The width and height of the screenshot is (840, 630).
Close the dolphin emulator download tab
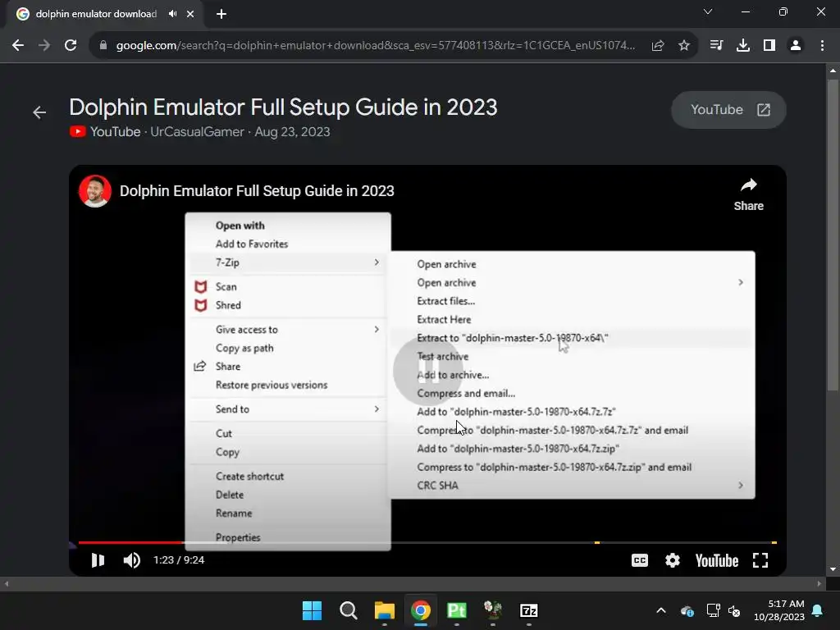coord(190,14)
